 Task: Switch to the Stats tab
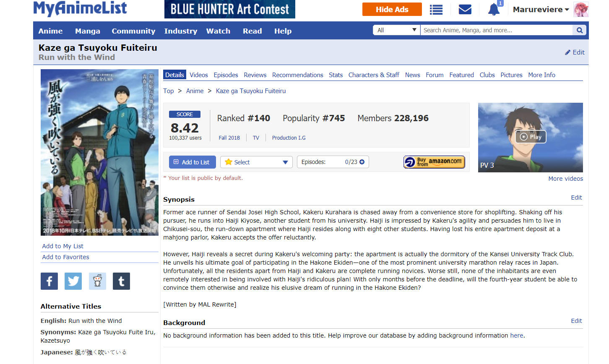336,75
